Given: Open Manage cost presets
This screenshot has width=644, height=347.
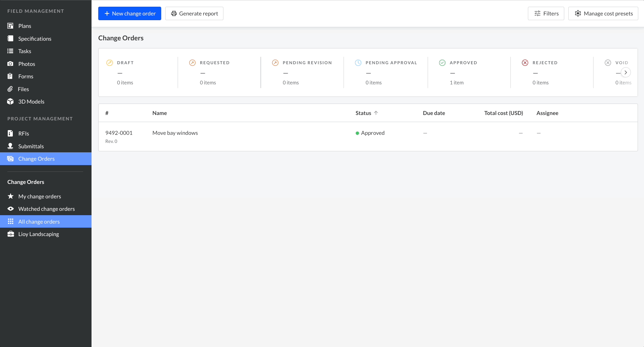Looking at the screenshot, I should (603, 13).
